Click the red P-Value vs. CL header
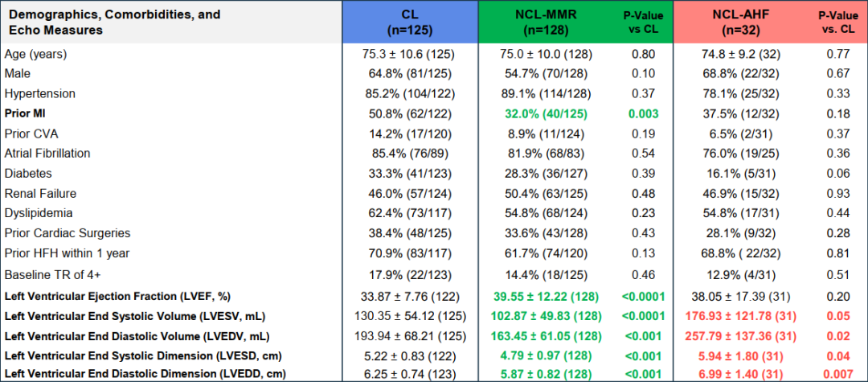The image size is (868, 382). click(x=837, y=23)
